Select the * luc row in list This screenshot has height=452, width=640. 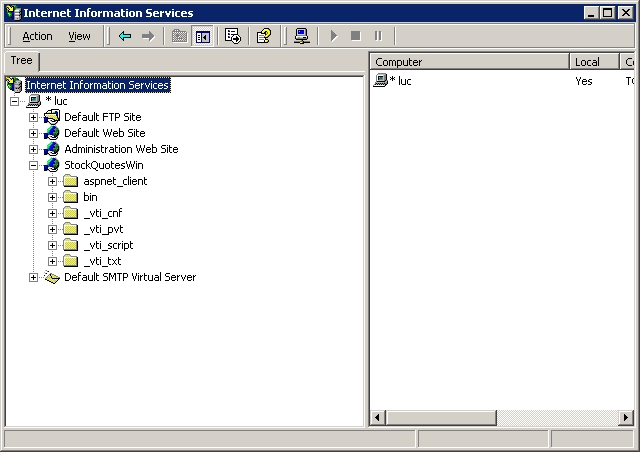(x=503, y=81)
